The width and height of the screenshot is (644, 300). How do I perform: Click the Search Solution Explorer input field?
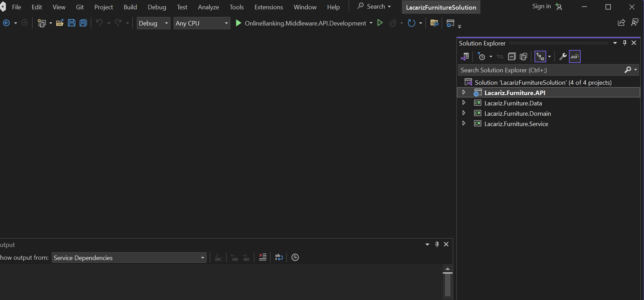coord(541,70)
